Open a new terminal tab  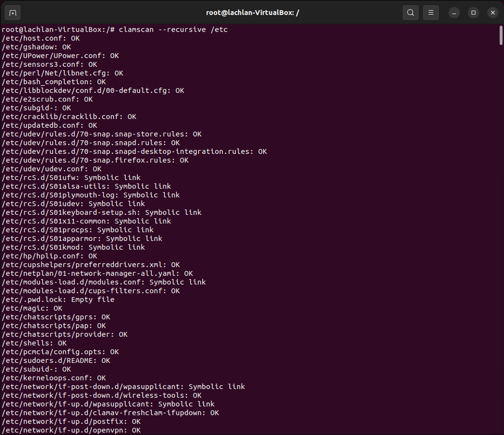click(x=12, y=13)
